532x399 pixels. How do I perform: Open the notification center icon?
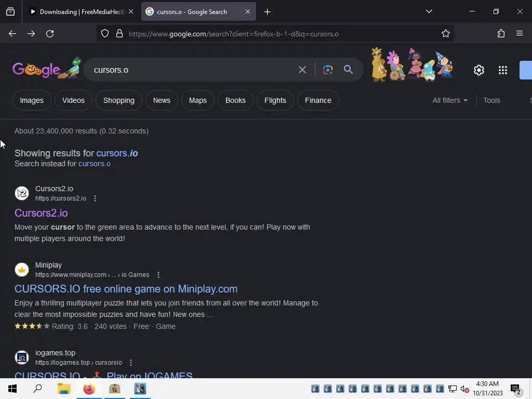tap(516, 390)
